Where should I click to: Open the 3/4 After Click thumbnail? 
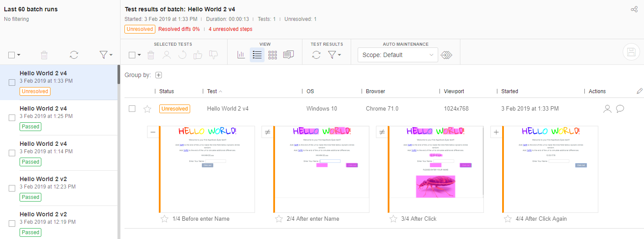pyautogui.click(x=436, y=169)
